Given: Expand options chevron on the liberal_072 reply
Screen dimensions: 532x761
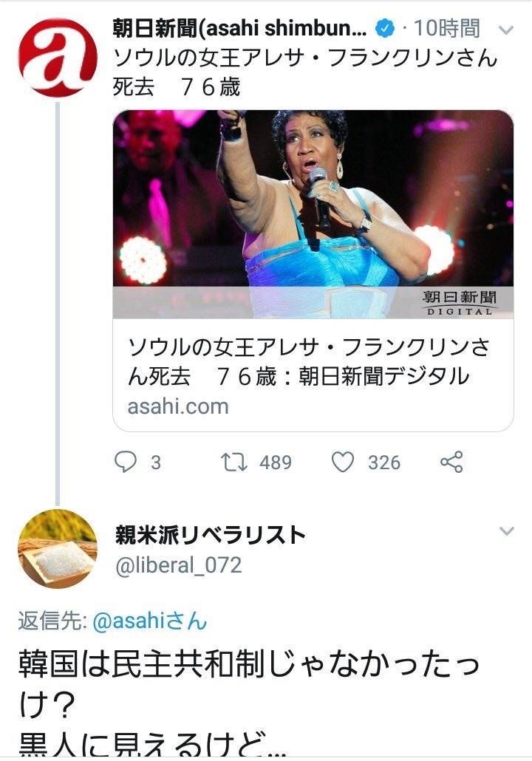Looking at the screenshot, I should point(506,531).
